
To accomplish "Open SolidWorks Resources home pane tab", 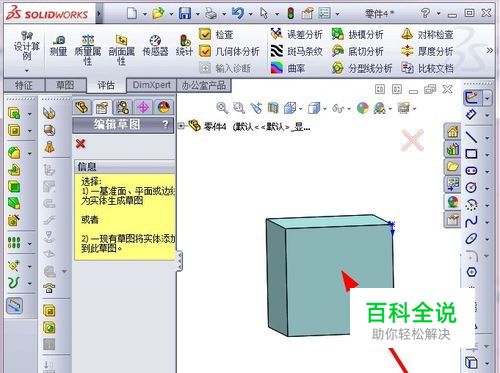I will pyautogui.click(x=452, y=132).
